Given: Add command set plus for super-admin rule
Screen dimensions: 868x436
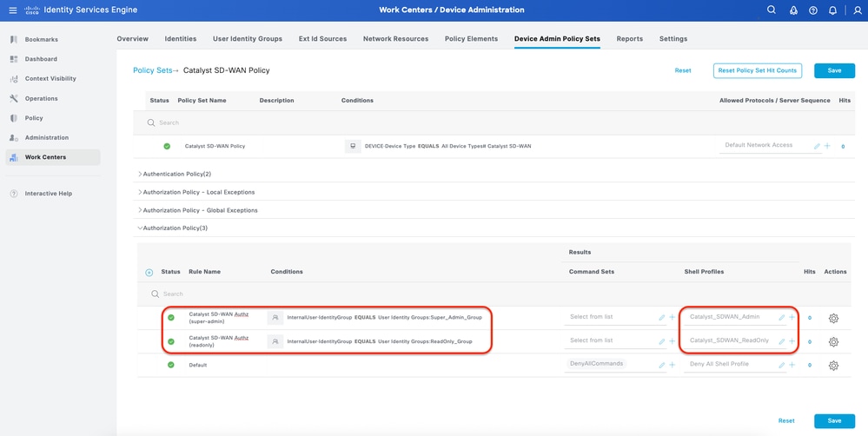Looking at the screenshot, I should [x=672, y=318].
